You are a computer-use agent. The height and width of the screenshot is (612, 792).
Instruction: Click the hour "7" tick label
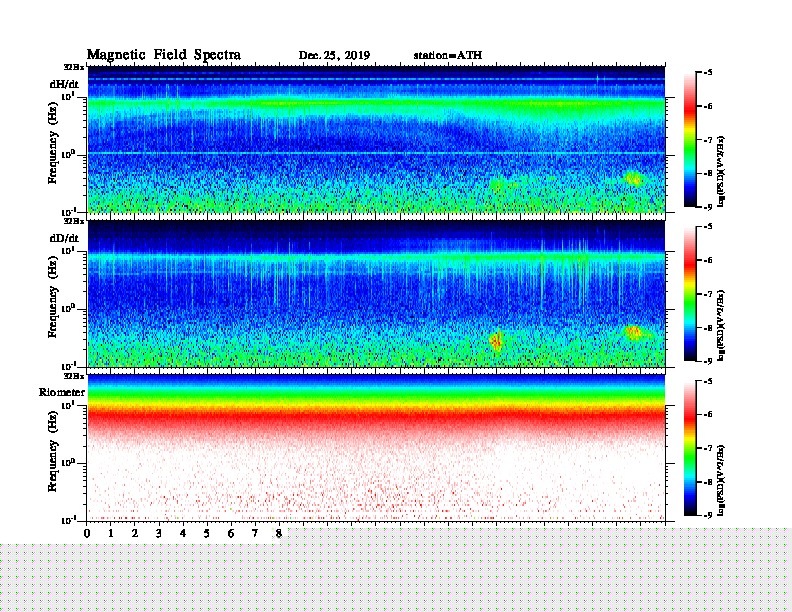pyautogui.click(x=255, y=533)
